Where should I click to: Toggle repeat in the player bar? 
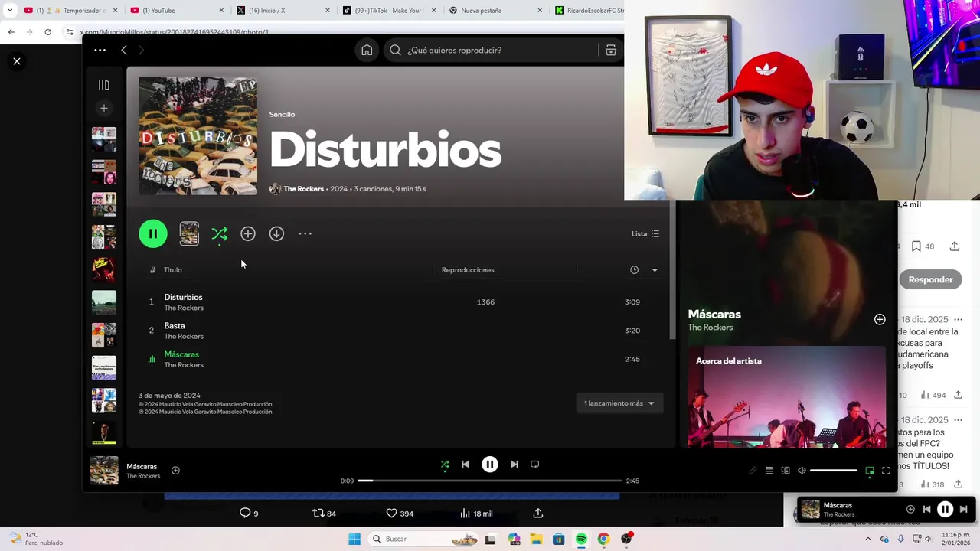pos(535,464)
